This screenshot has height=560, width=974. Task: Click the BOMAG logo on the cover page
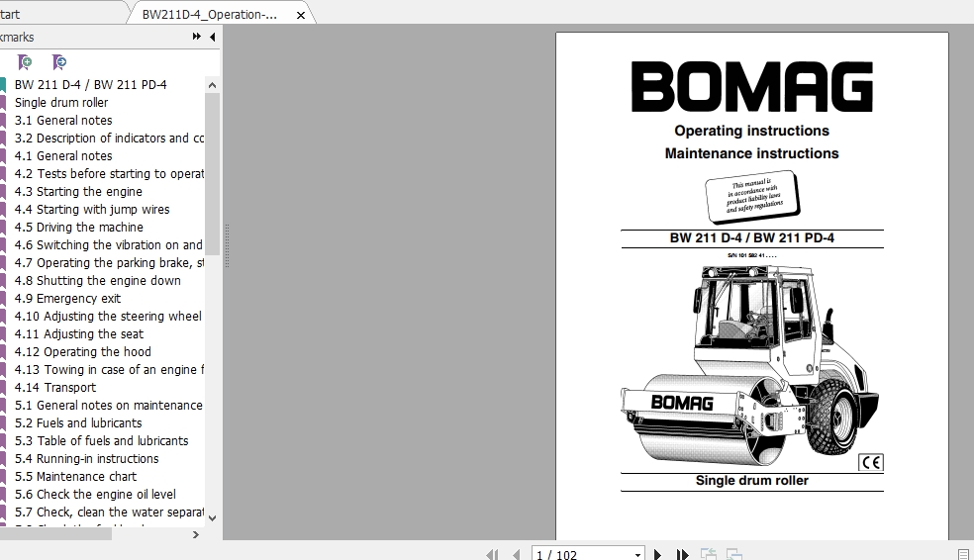pos(751,86)
